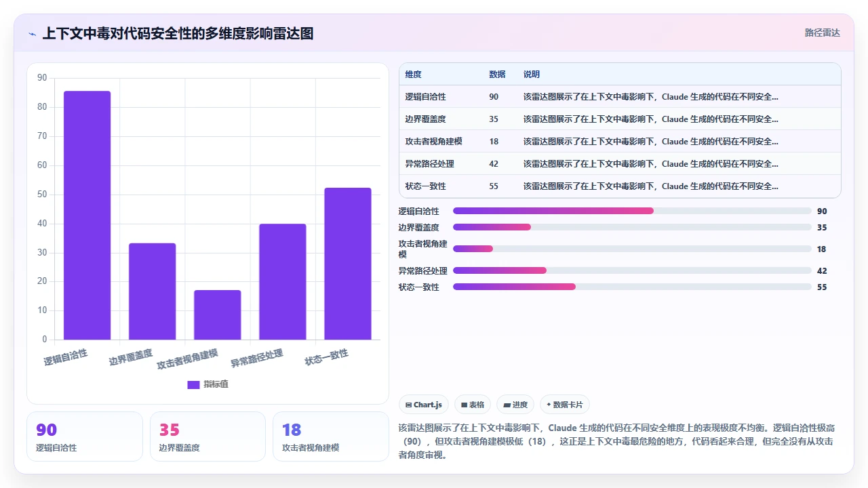
Task: Click the 状态一致性 progress bar
Action: click(x=632, y=287)
